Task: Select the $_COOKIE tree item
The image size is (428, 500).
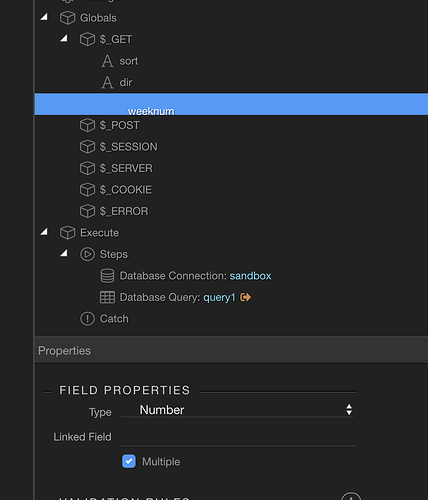Action: [x=126, y=190]
